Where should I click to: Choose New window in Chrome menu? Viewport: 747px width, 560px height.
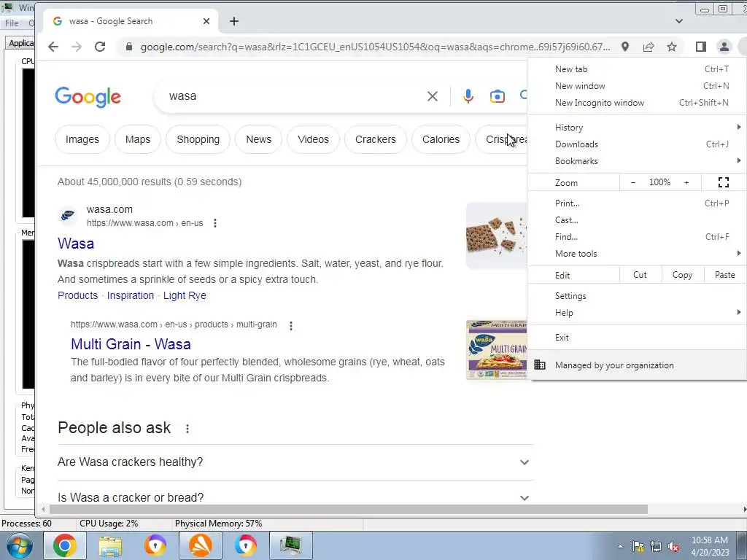pos(638,86)
